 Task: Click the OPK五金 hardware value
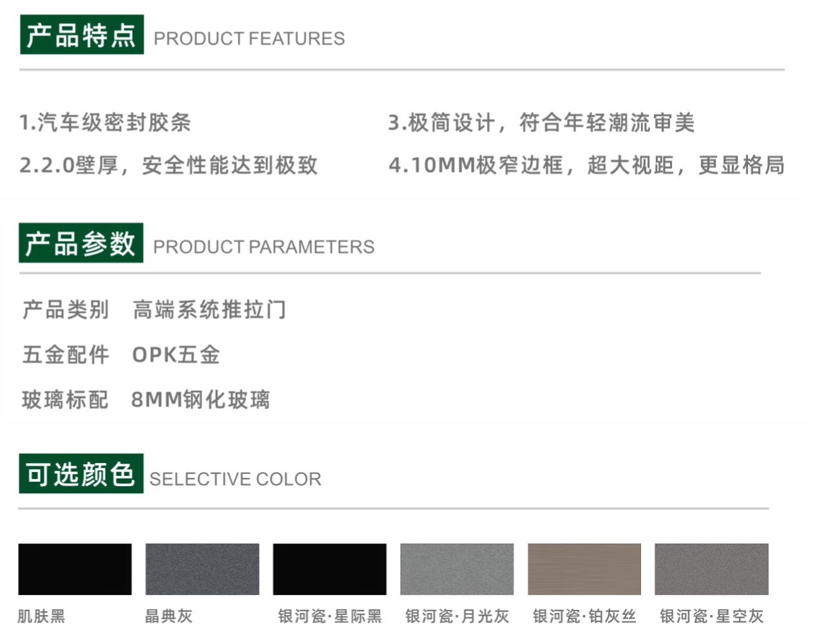(x=176, y=355)
